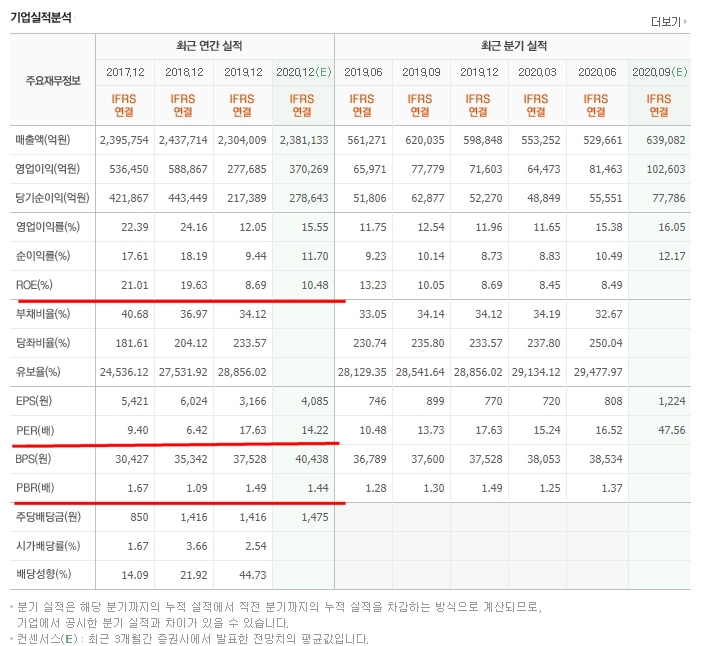Image resolution: width=703 pixels, height=646 pixels.
Task: Click the 시가배당률(%) row label
Action: tap(48, 546)
